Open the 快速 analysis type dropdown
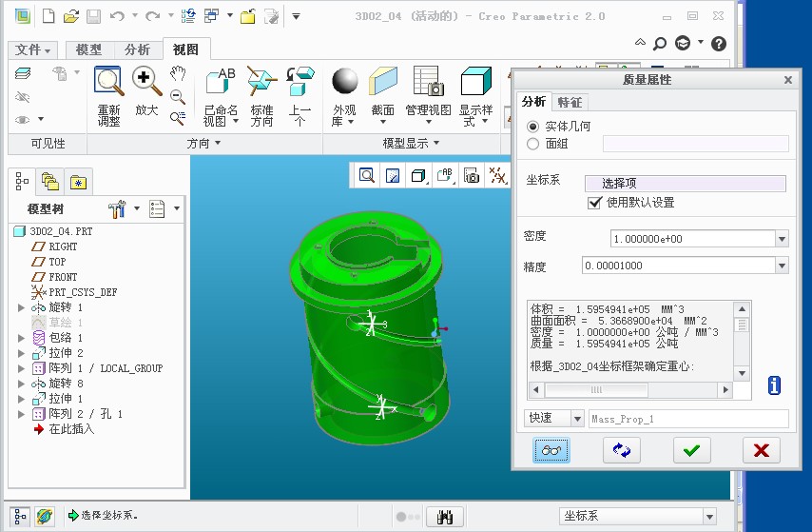This screenshot has height=532, width=812. click(x=575, y=419)
